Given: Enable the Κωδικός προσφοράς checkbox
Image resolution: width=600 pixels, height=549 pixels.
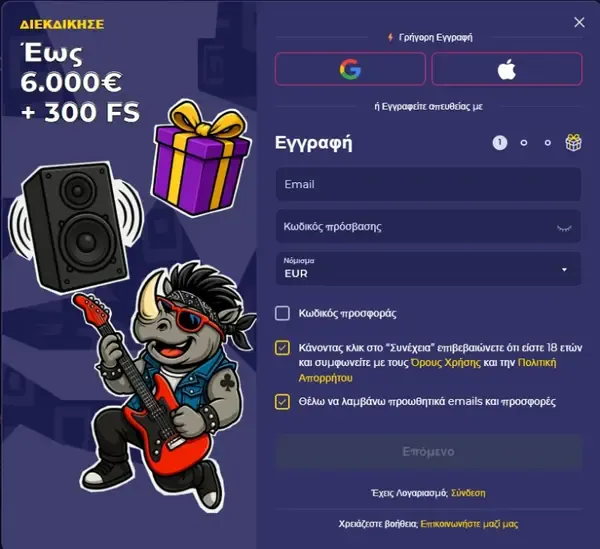Looking at the screenshot, I should click(282, 313).
